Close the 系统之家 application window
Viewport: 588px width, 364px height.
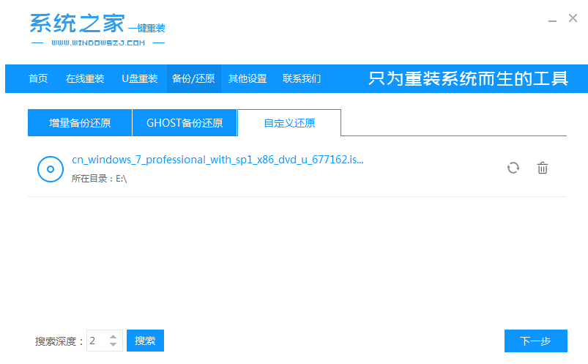tap(573, 18)
